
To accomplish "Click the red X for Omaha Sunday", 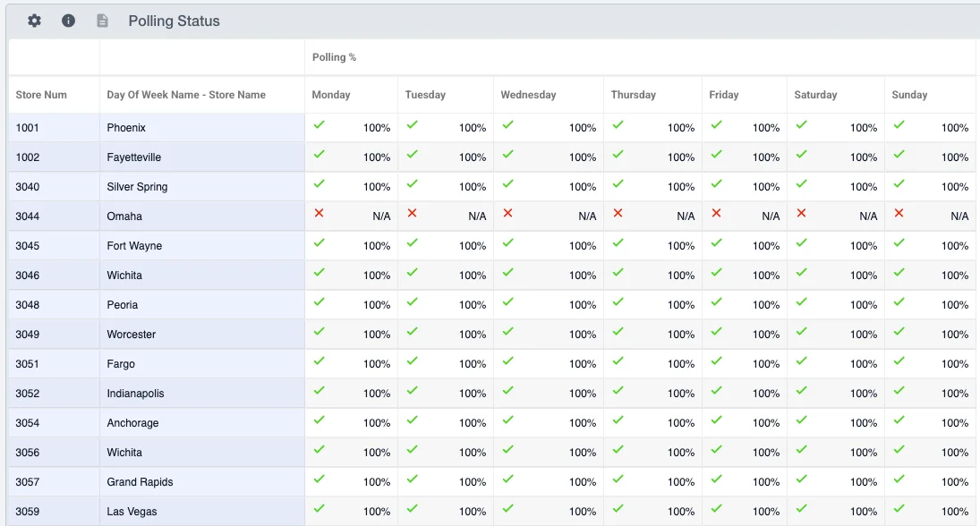I will click(x=899, y=213).
